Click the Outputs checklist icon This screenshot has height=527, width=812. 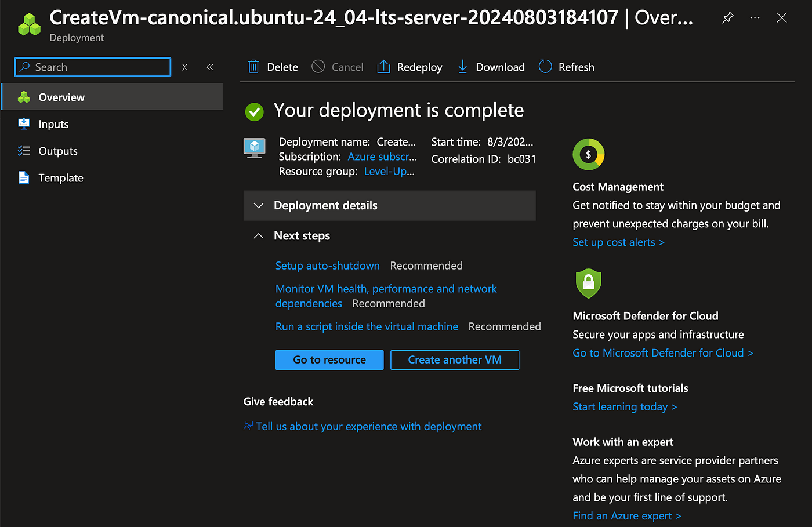click(x=24, y=151)
